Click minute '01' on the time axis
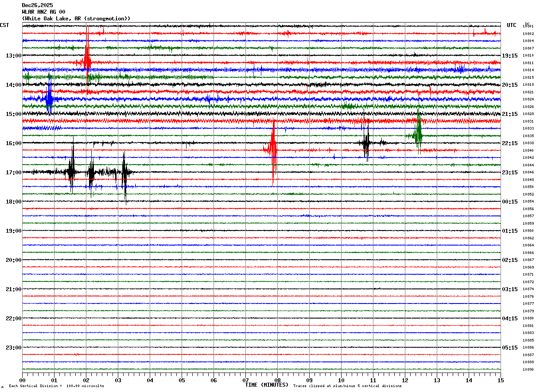Screen dimensions: 536x392 tap(54, 380)
